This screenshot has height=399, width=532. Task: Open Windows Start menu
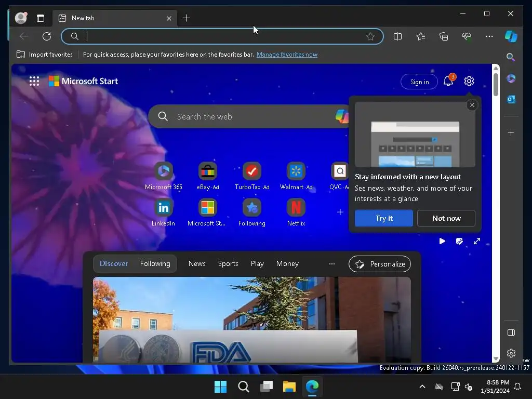[x=220, y=387]
